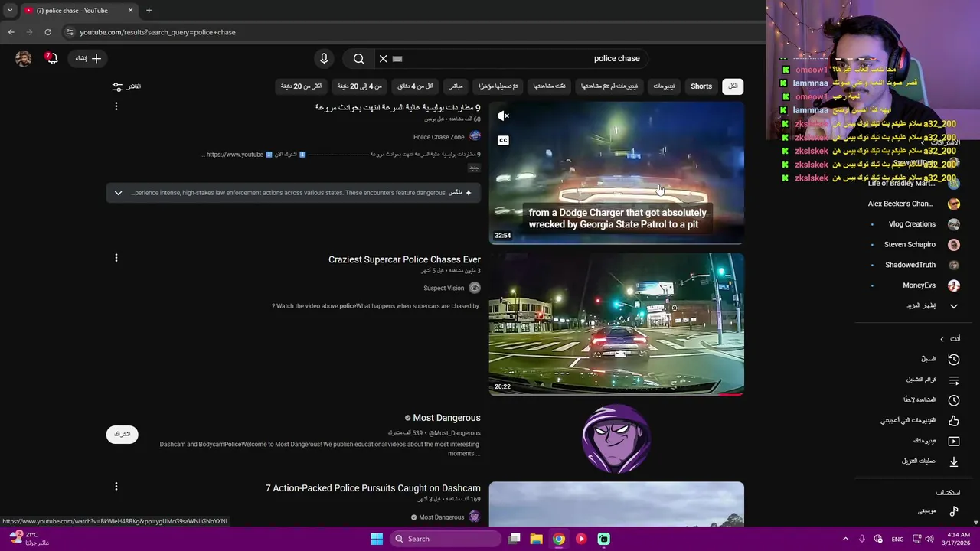Click Windows taskbar Search box
Viewport: 980px width, 551px height.
coord(446,539)
